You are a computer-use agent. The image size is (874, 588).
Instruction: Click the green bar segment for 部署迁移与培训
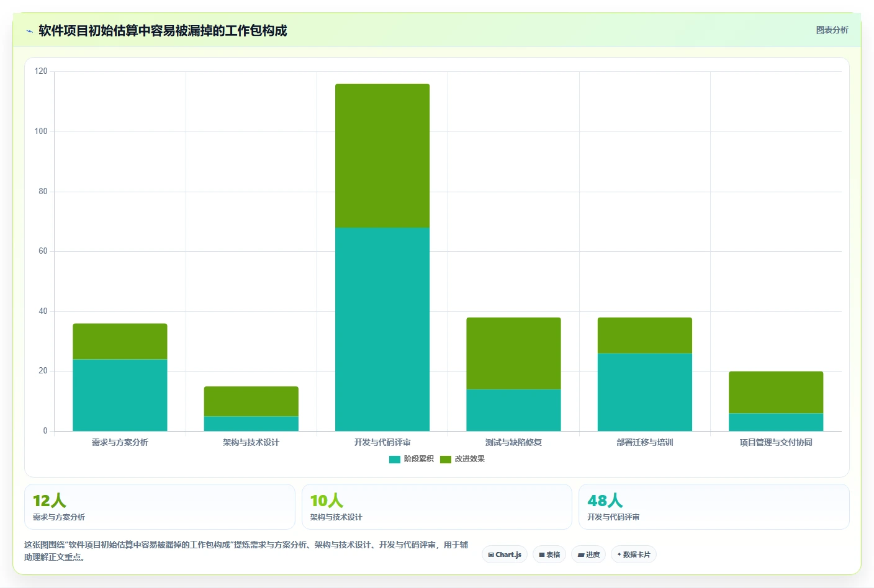[645, 336]
